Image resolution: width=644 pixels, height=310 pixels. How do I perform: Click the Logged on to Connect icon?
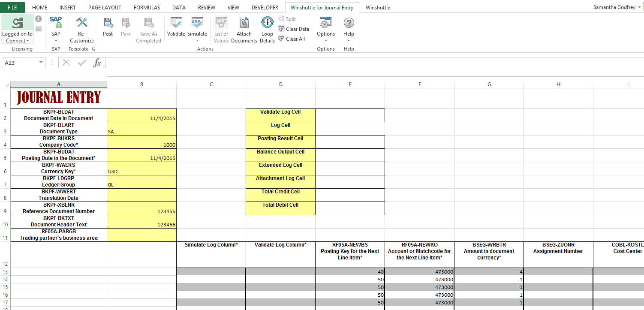17,23
